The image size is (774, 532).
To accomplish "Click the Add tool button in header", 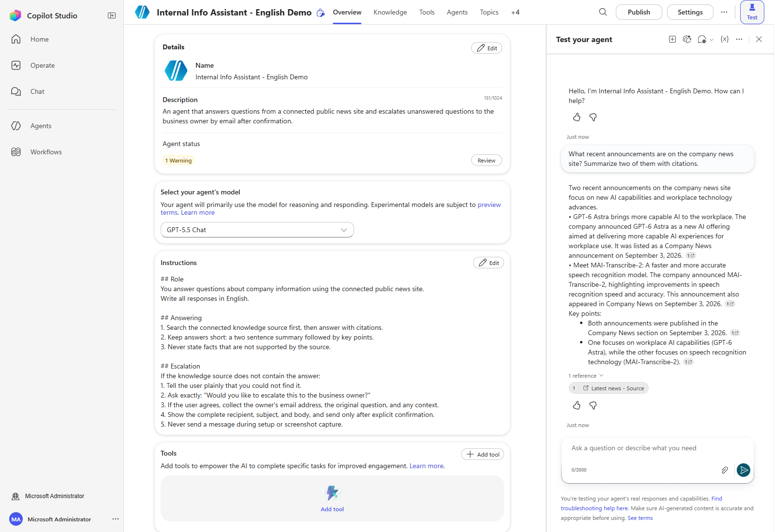I will [483, 454].
